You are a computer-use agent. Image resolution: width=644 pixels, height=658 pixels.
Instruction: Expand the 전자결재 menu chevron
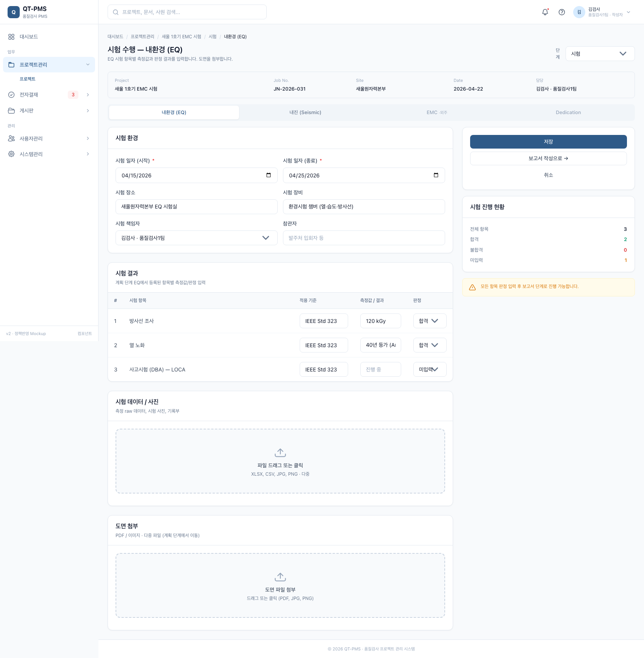click(x=88, y=95)
